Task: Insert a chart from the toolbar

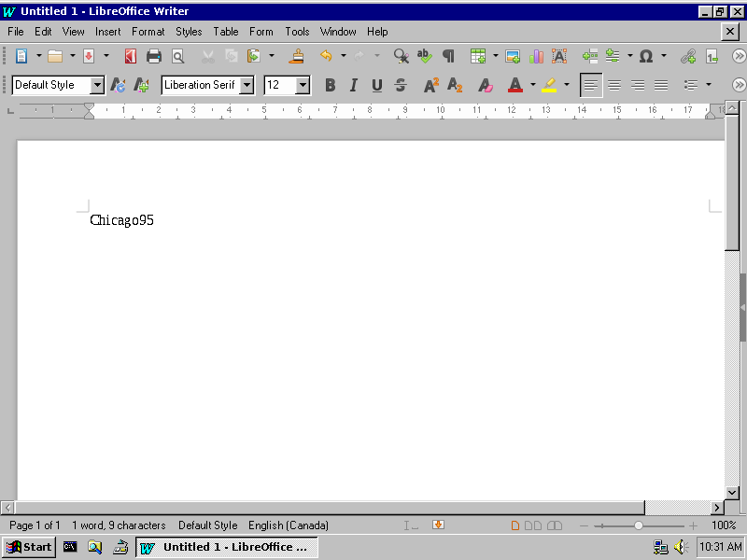Action: 536,56
